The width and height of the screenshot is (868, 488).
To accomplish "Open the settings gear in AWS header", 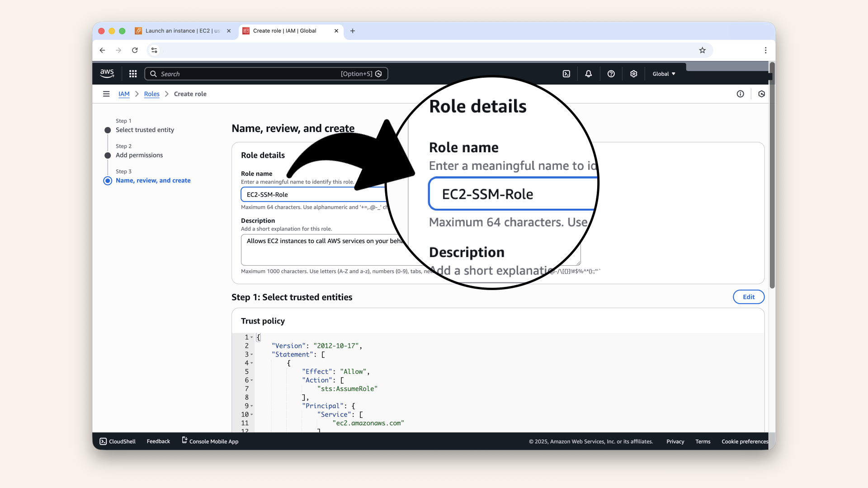I will pyautogui.click(x=633, y=74).
